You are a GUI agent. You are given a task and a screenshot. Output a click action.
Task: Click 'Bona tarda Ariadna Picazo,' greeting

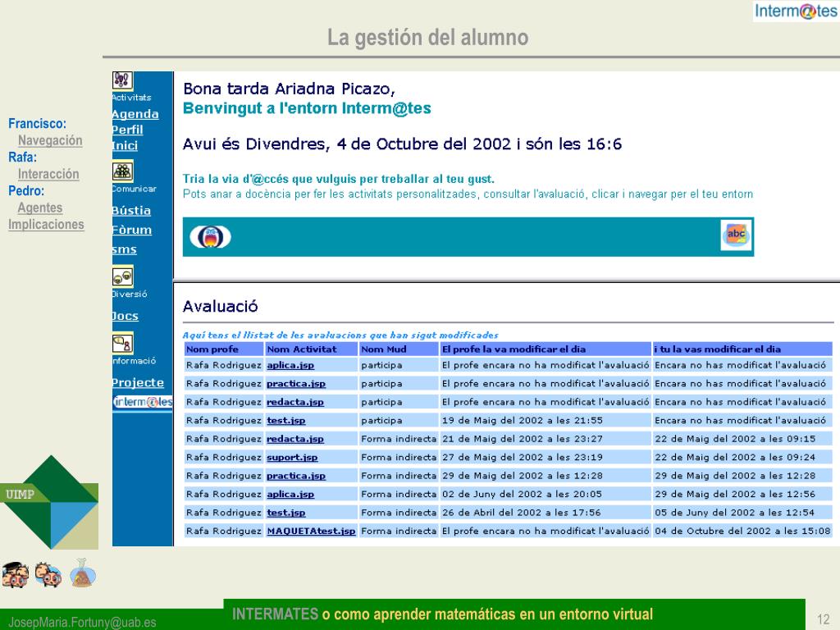[x=290, y=89]
